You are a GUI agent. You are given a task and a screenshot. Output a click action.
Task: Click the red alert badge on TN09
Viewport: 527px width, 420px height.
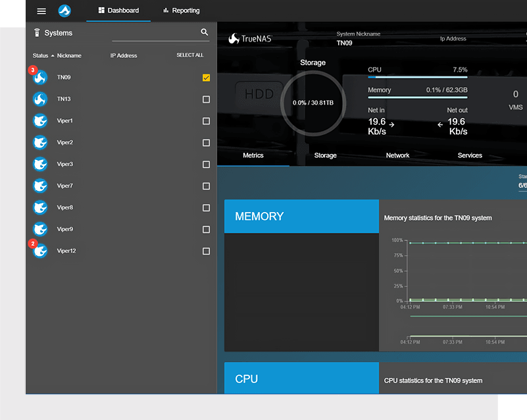(x=33, y=70)
